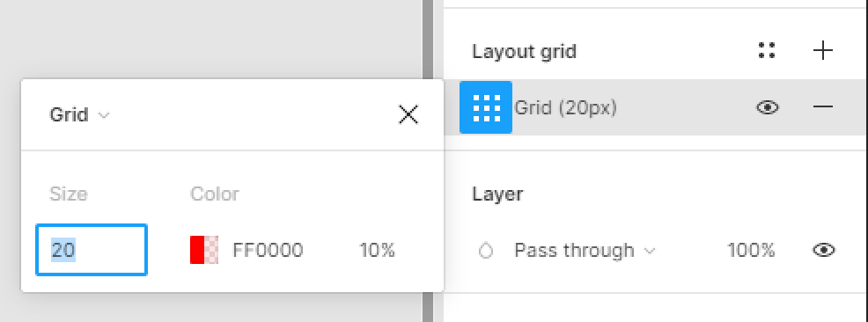This screenshot has width=868, height=322.
Task: Click the blend mode droplet icon
Action: coord(485,252)
